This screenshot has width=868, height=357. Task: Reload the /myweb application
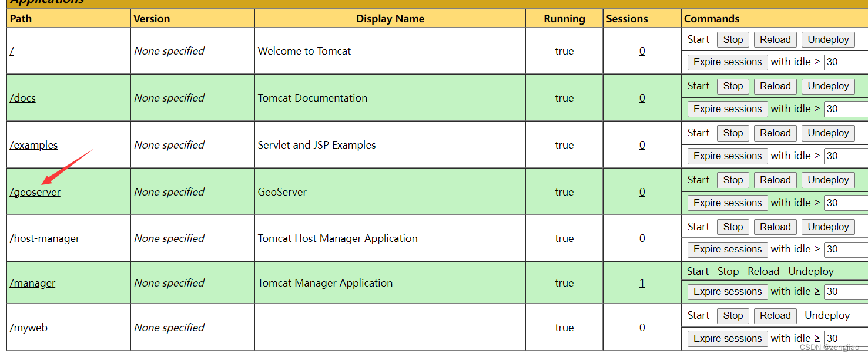(775, 315)
